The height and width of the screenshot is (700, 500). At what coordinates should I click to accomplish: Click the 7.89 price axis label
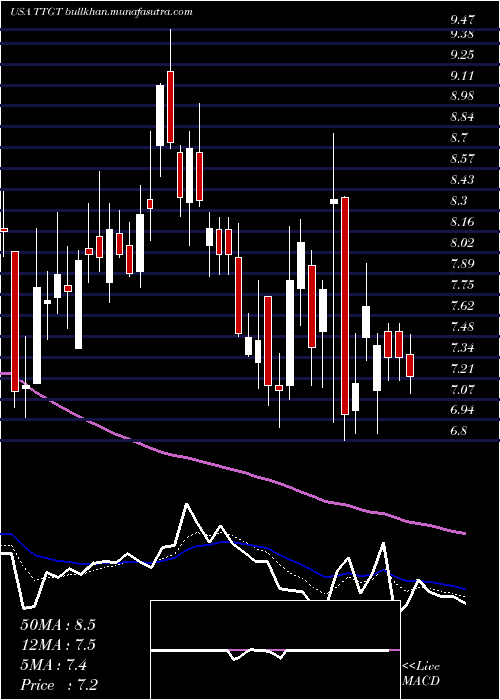[462, 264]
